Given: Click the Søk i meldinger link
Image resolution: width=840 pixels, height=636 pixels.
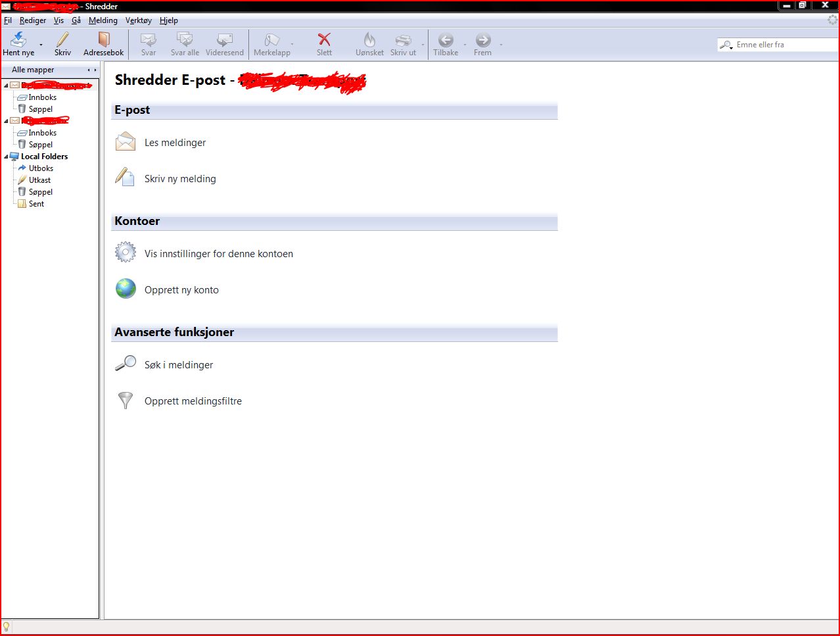Looking at the screenshot, I should pos(179,365).
